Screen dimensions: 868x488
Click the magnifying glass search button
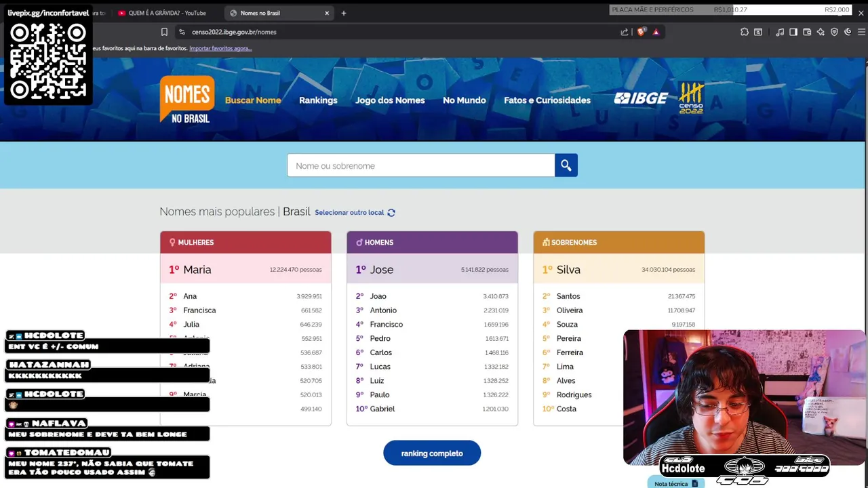(566, 165)
